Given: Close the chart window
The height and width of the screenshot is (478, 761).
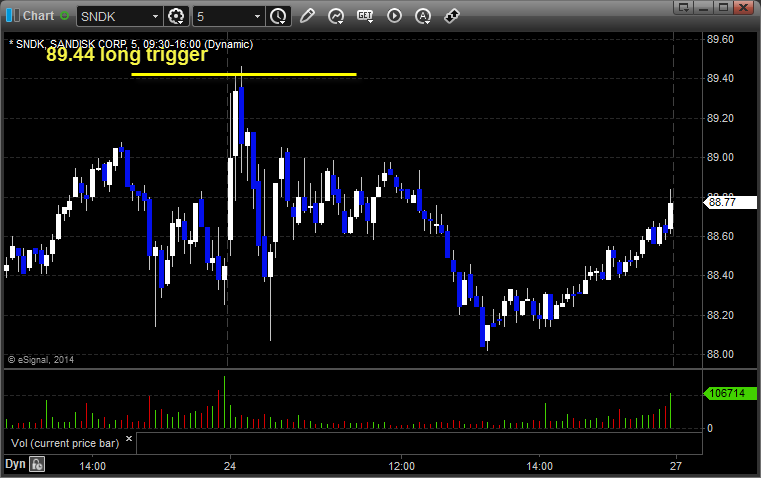Looking at the screenshot, I should (743, 7).
